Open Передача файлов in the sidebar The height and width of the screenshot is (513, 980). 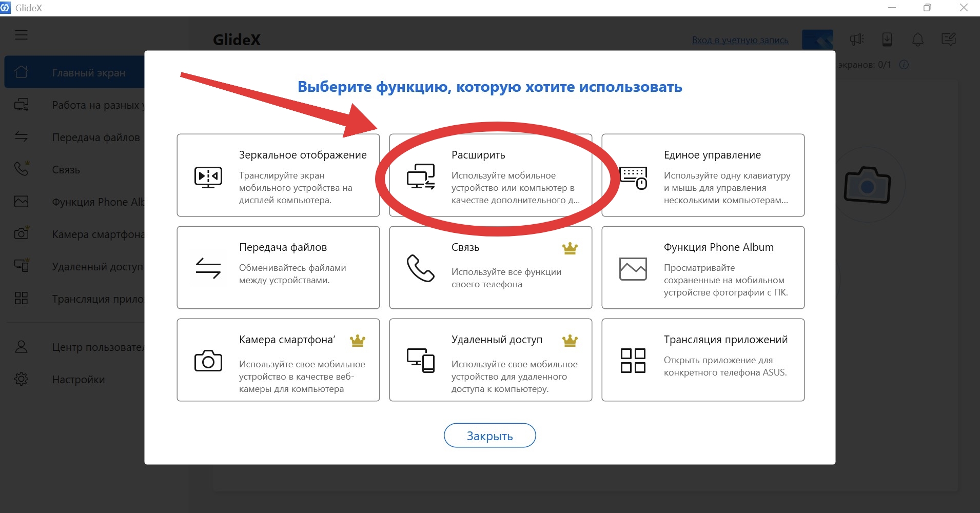pos(74,137)
